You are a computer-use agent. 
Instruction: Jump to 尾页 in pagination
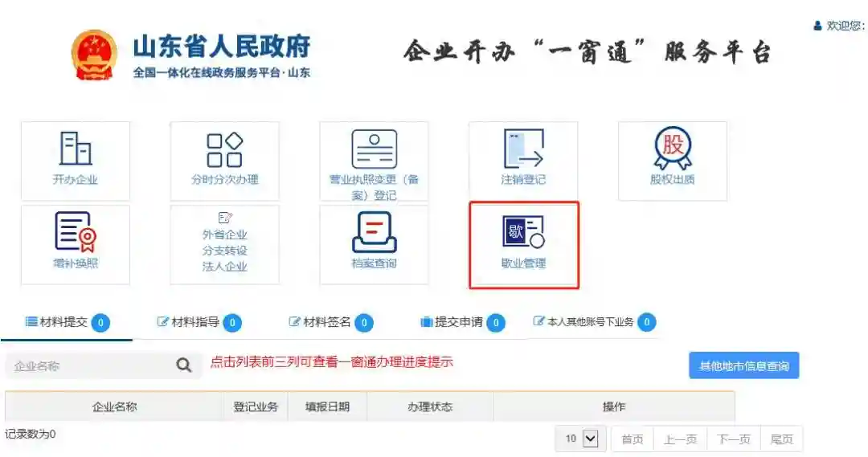(782, 440)
